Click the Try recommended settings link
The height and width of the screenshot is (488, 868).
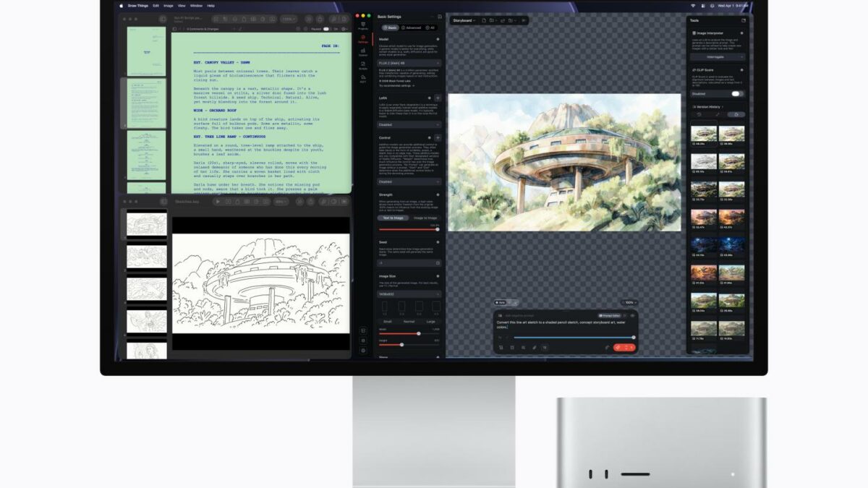[396, 86]
